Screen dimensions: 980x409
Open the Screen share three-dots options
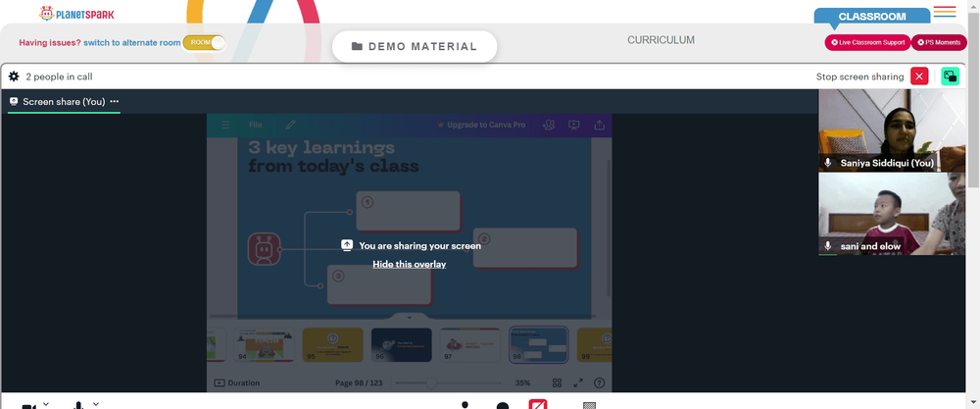[x=115, y=101]
